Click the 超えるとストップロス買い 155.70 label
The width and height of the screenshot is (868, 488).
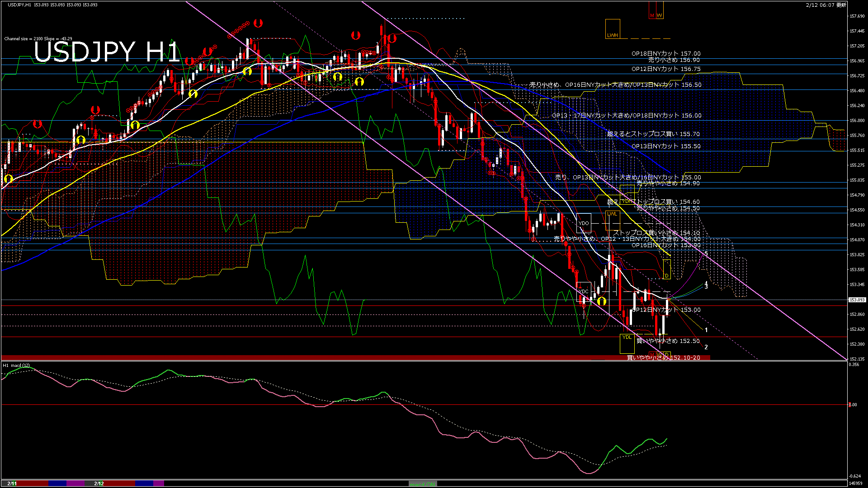(x=653, y=134)
